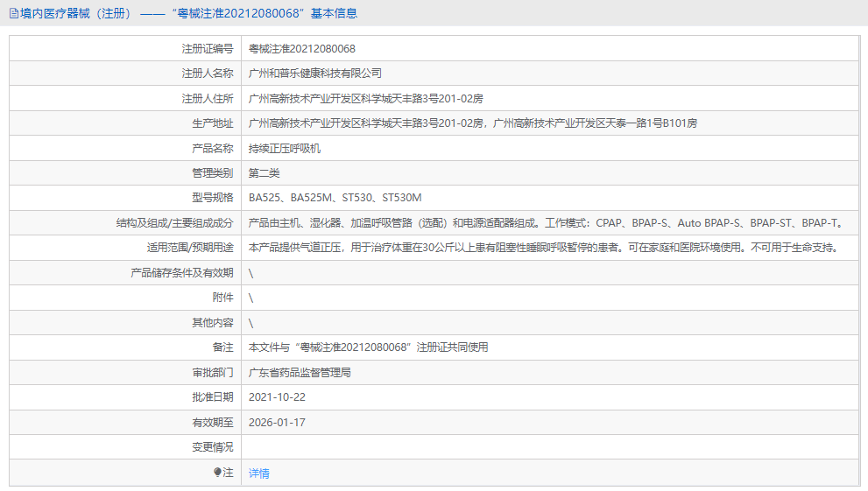Click the 产品名称 label

tap(213, 148)
